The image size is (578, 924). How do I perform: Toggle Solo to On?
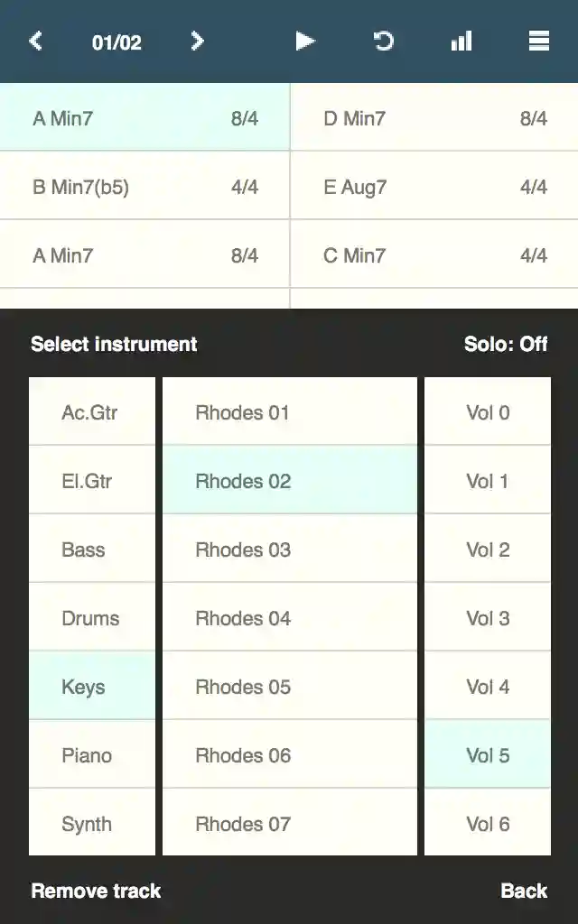point(506,345)
